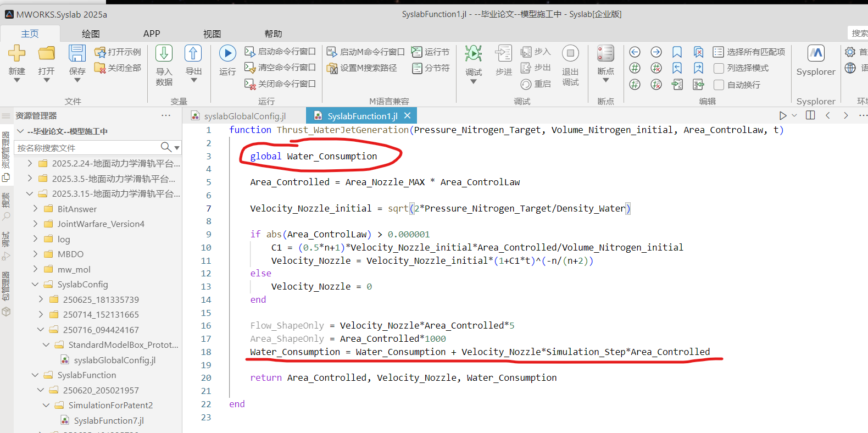The width and height of the screenshot is (868, 433).
Task: Open Sysplorer from the ribbon icon
Action: click(816, 53)
